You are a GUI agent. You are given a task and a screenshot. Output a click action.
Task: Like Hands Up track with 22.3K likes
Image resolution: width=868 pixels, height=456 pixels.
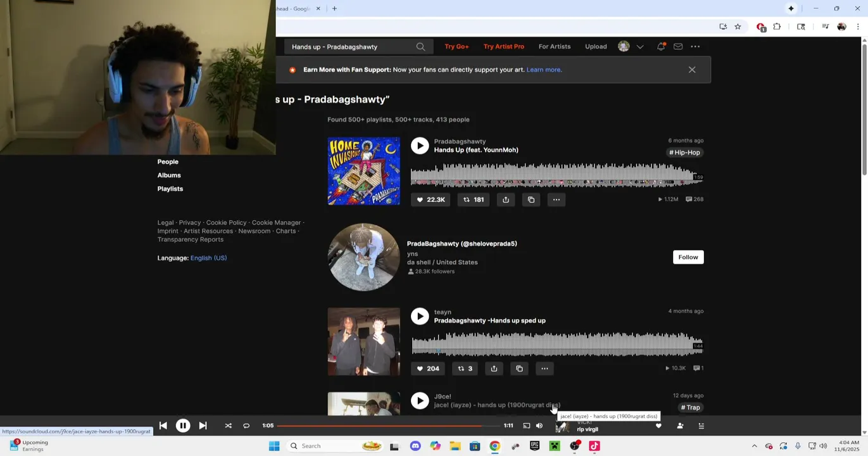click(431, 199)
